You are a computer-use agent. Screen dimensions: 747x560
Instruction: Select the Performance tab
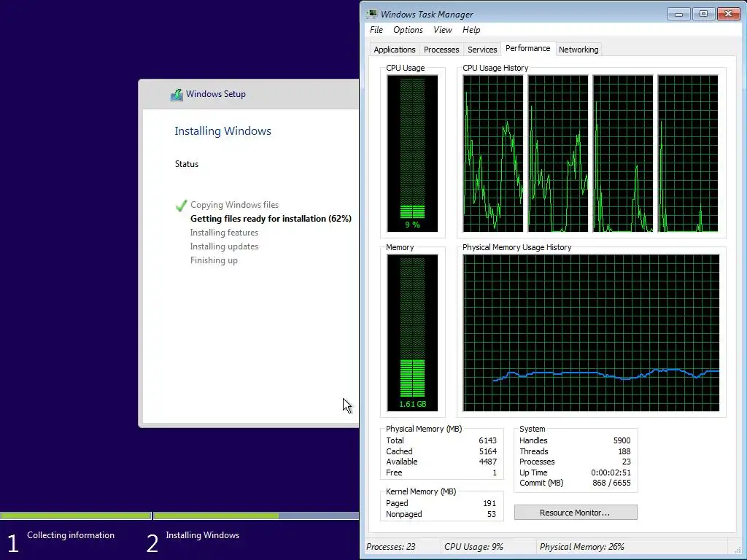tap(528, 48)
